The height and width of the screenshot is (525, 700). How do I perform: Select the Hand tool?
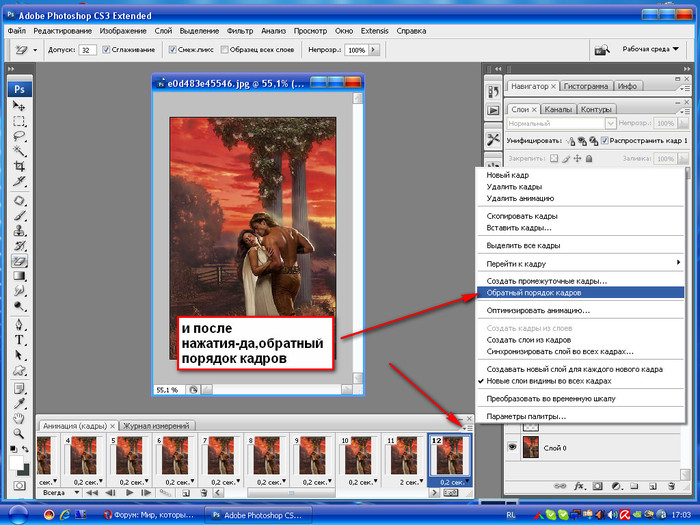click(19, 418)
